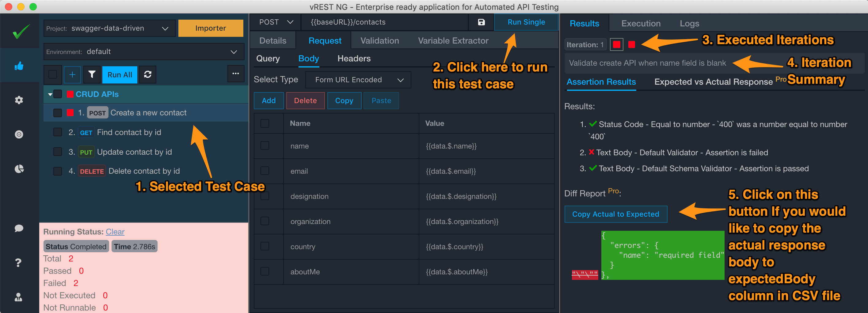868x313 pixels.
Task: Open Expected vs Actual Response tab
Action: click(713, 82)
